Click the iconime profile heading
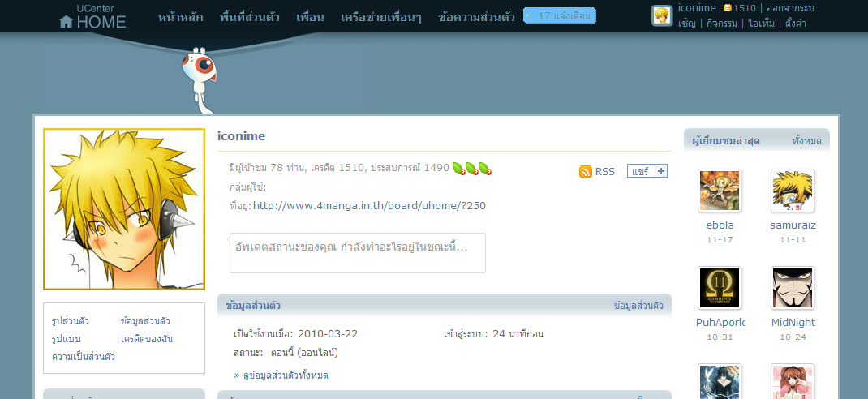The height and width of the screenshot is (399, 868). point(242,136)
